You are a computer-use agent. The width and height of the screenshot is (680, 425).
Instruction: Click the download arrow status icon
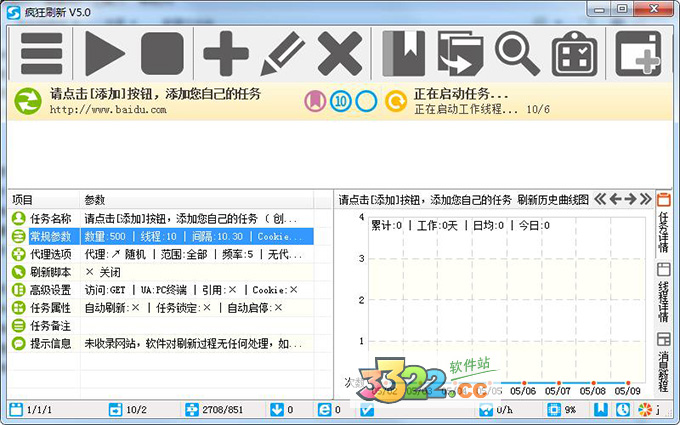tap(277, 409)
